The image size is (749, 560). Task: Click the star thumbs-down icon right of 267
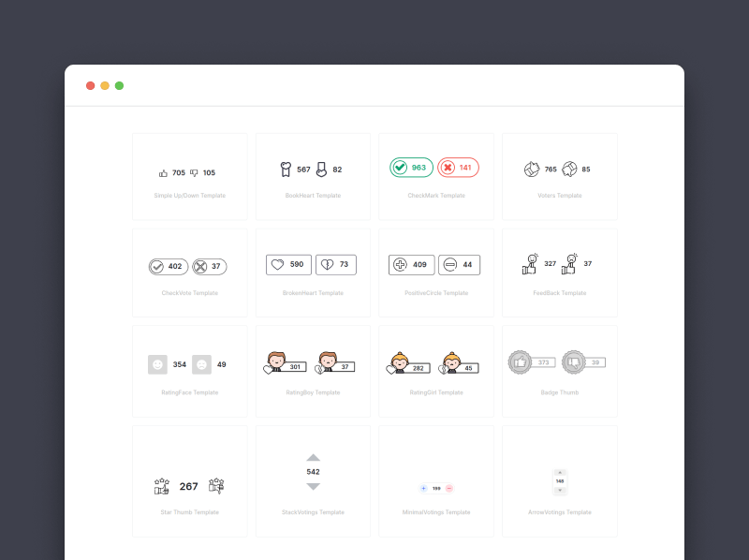pos(216,485)
